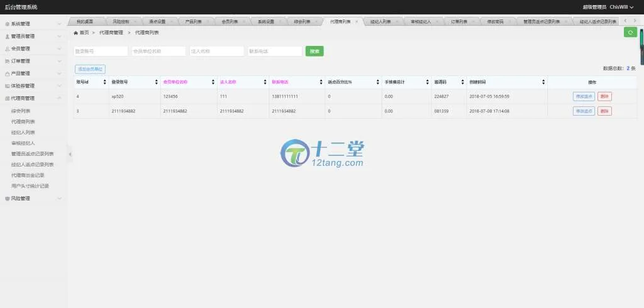Click the home icon in the breadcrumb
The width and height of the screenshot is (644, 308).
[77, 32]
